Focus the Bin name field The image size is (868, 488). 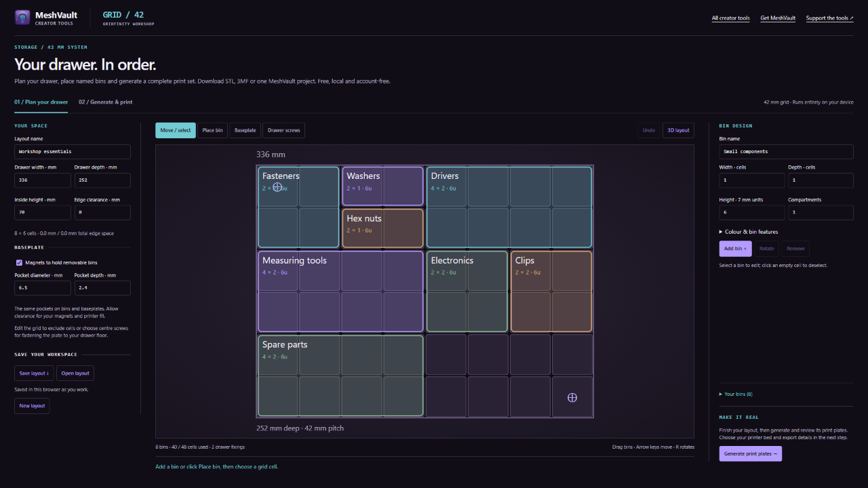click(787, 151)
